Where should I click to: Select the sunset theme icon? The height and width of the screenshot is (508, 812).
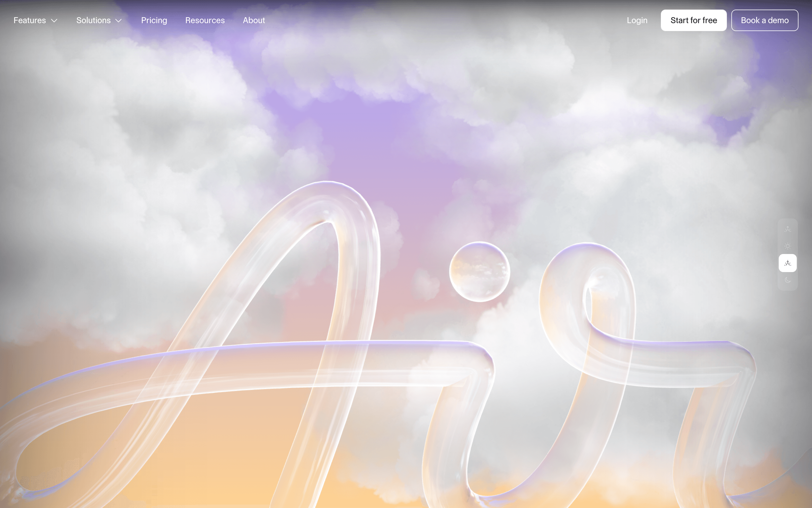click(787, 263)
